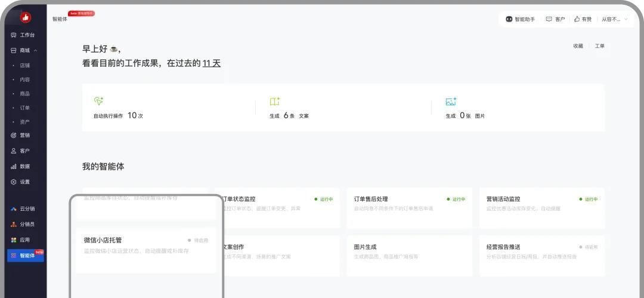Open the 内容 submenu item
The image size is (644, 298).
[24, 79]
